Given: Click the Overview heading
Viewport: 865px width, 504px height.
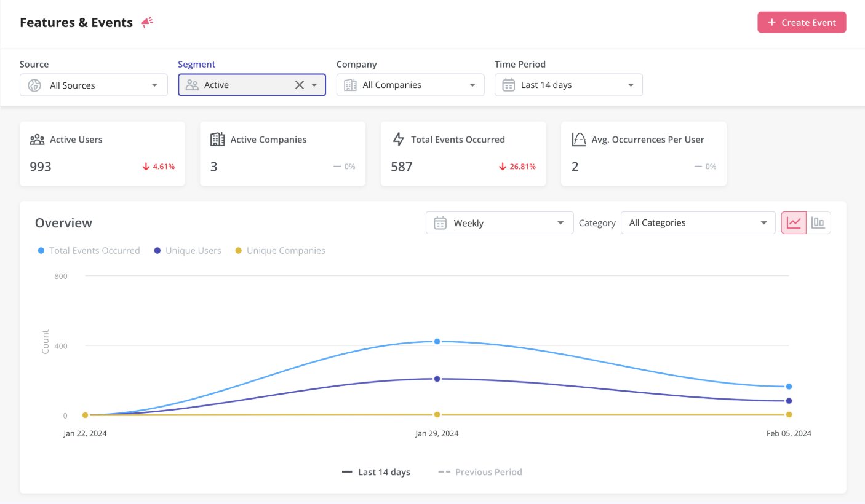Looking at the screenshot, I should point(63,222).
